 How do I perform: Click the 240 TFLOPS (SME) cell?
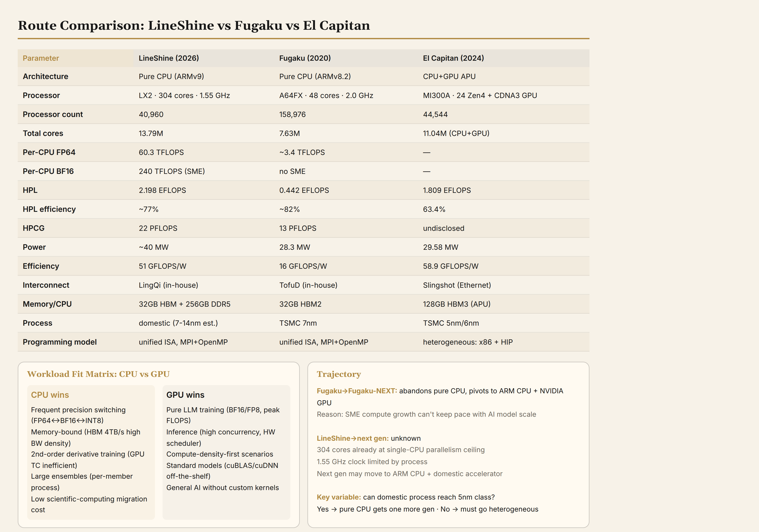coord(172,171)
